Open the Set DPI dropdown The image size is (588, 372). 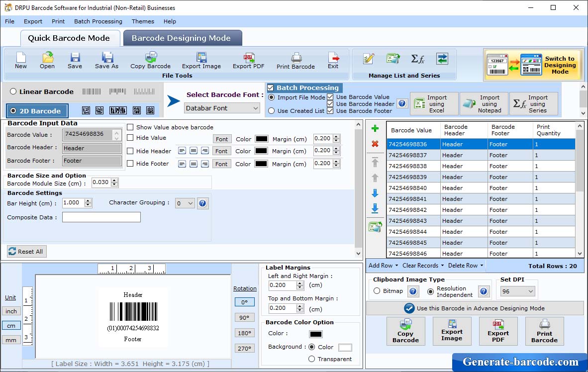517,291
